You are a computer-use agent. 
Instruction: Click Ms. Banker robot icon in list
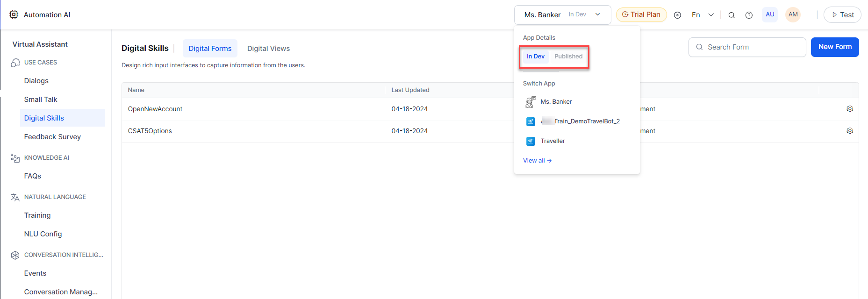pyautogui.click(x=531, y=102)
